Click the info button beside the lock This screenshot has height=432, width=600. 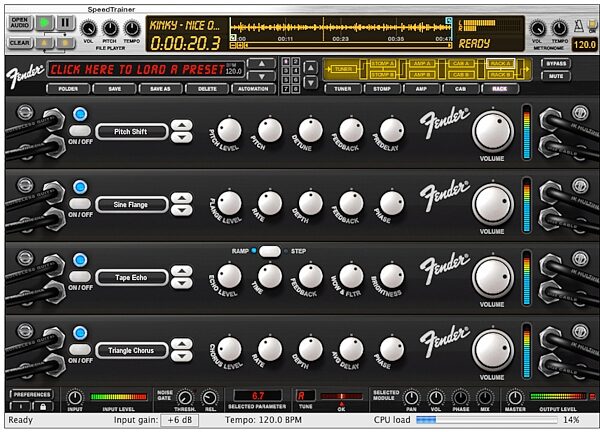(20, 406)
